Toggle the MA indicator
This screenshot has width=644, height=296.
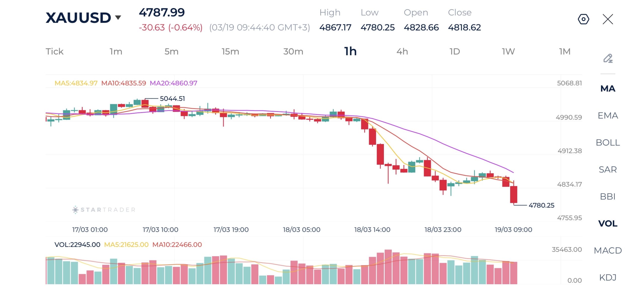point(608,89)
